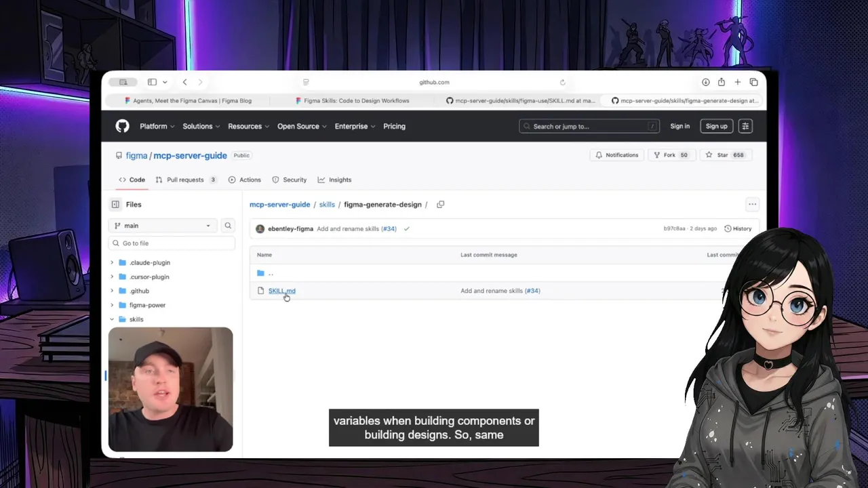Viewport: 868px width, 488px height.
Task: Collapse the Files side panel icon
Action: pyautogui.click(x=115, y=204)
